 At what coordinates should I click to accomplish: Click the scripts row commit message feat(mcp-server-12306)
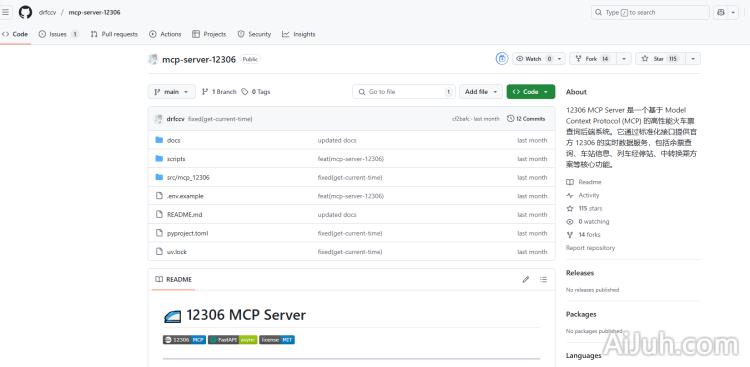(351, 159)
